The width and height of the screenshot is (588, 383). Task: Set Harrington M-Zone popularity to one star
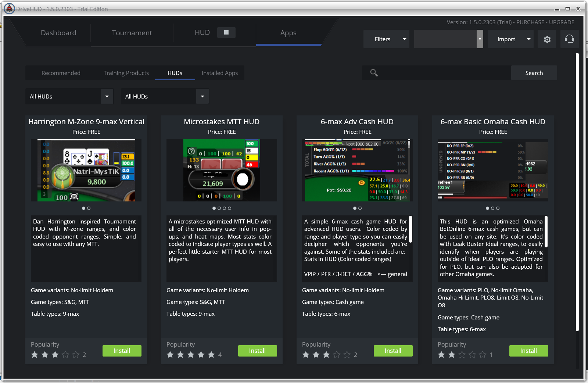35,355
